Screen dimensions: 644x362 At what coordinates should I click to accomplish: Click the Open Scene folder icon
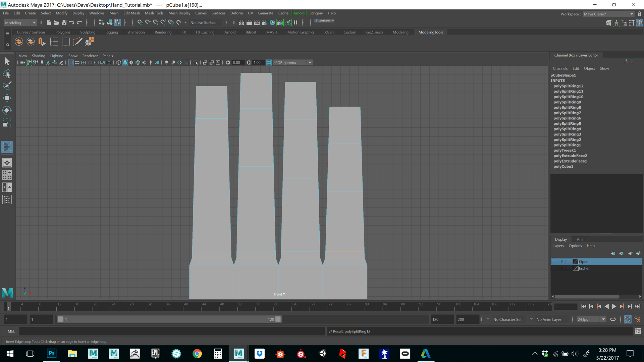click(56, 22)
